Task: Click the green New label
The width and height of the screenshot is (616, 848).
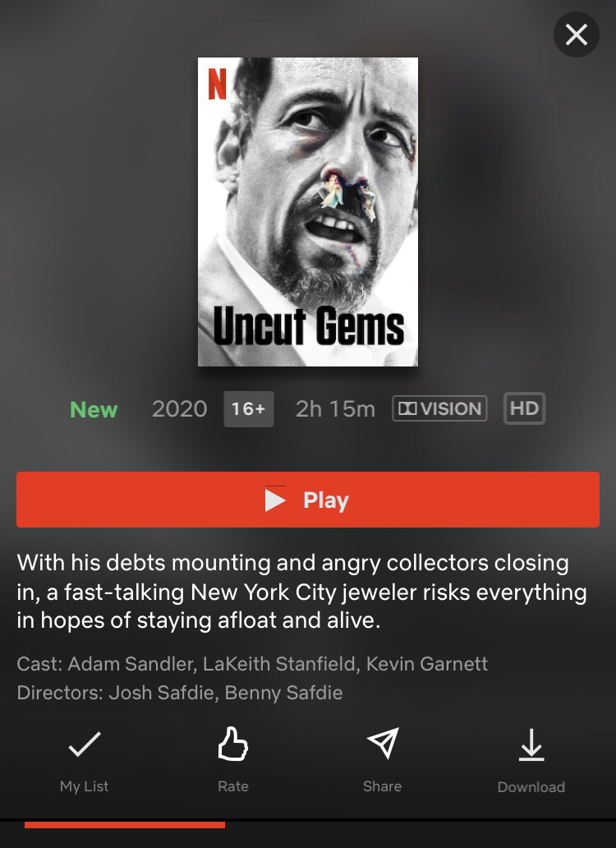Action: coord(94,409)
